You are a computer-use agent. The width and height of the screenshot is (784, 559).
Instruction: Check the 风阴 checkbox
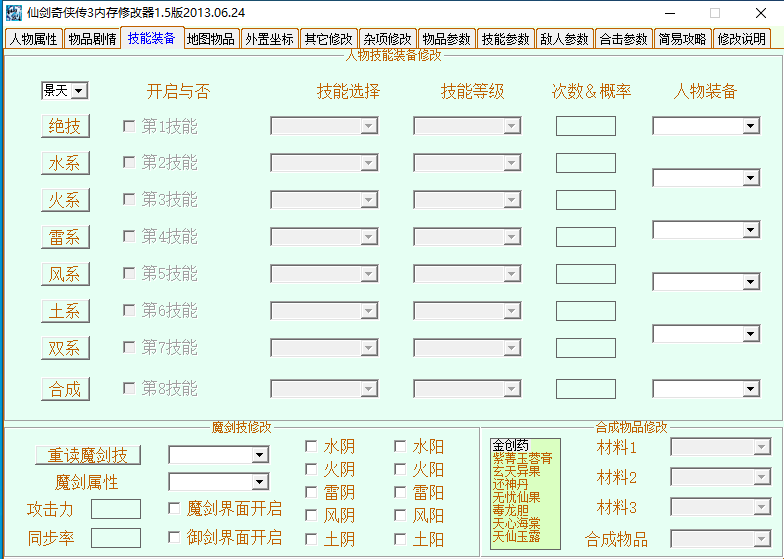pyautogui.click(x=311, y=515)
